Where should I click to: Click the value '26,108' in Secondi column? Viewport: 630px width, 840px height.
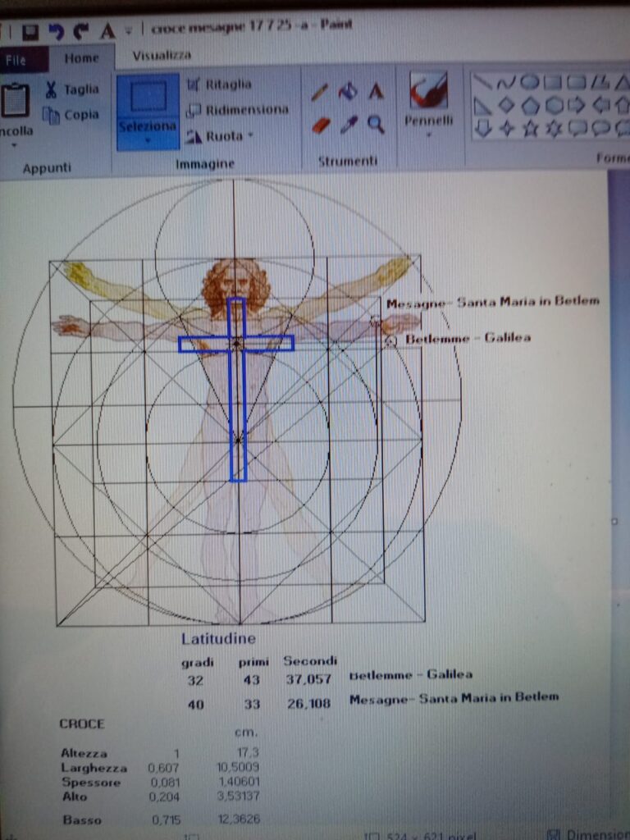click(308, 703)
